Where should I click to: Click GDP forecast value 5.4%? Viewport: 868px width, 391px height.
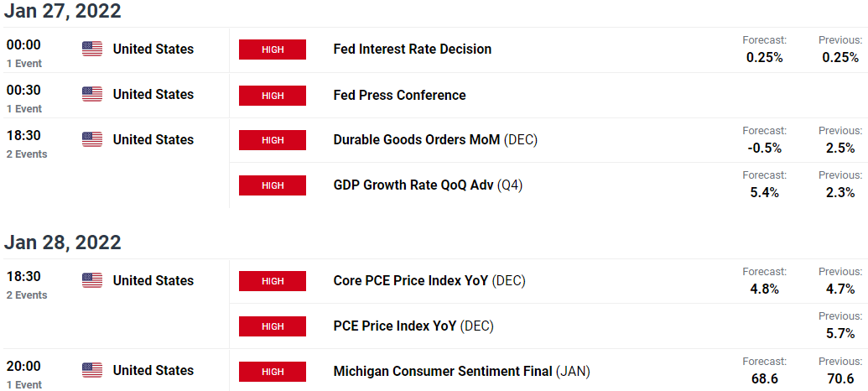(765, 193)
